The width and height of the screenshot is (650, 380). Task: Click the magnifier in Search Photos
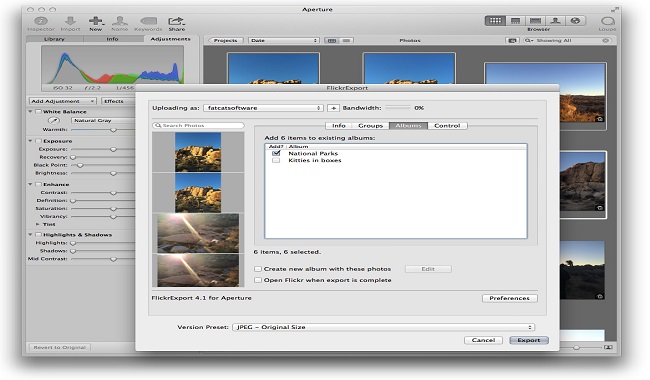(x=158, y=125)
